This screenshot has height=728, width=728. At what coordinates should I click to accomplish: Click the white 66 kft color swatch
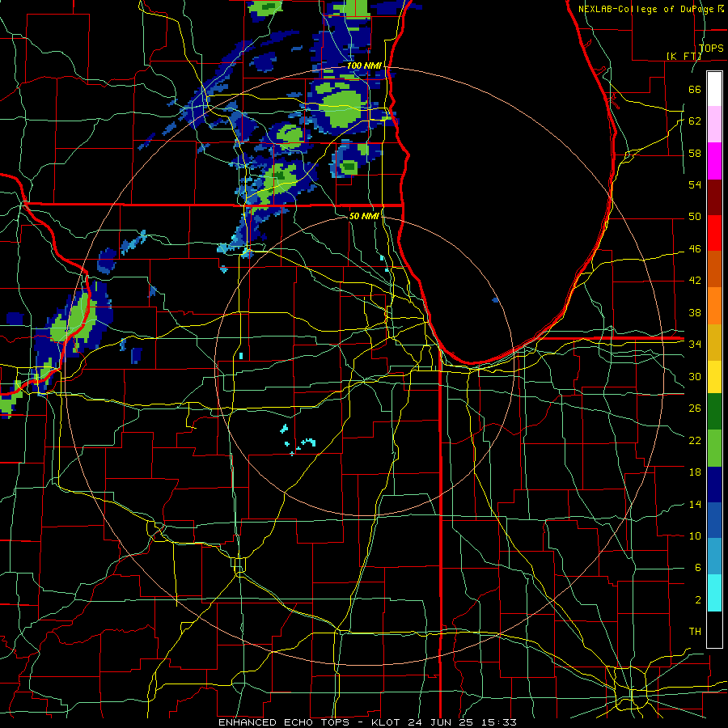(714, 89)
